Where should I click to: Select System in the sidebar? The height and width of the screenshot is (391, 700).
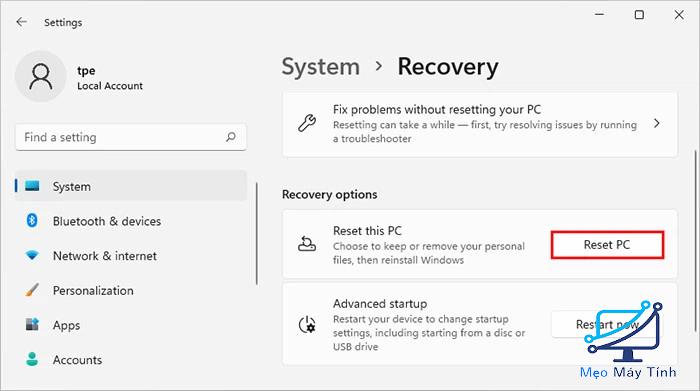(x=131, y=186)
